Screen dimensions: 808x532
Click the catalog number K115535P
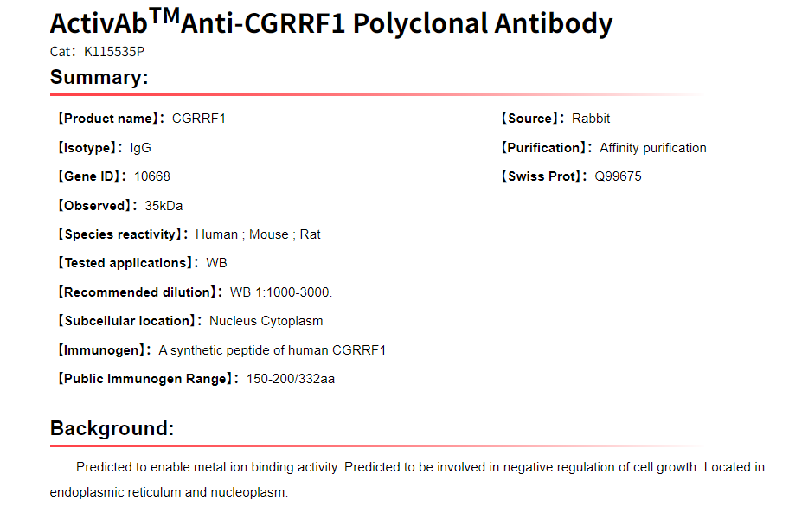point(114,52)
